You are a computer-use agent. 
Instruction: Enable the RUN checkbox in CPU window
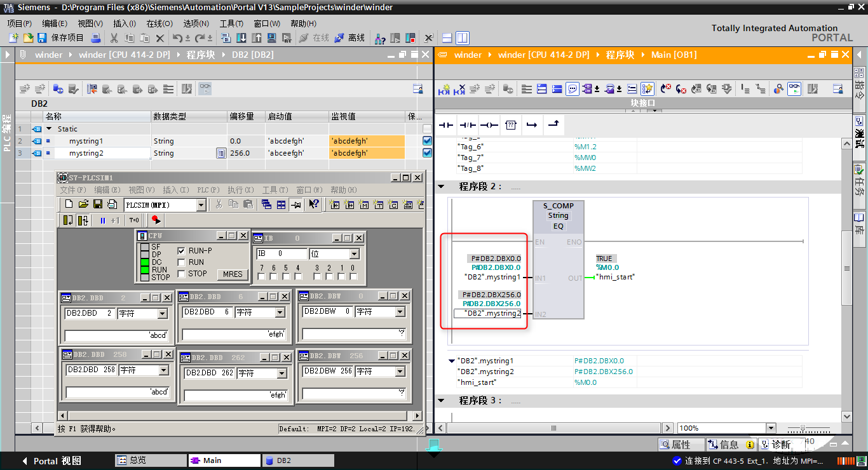coord(182,262)
